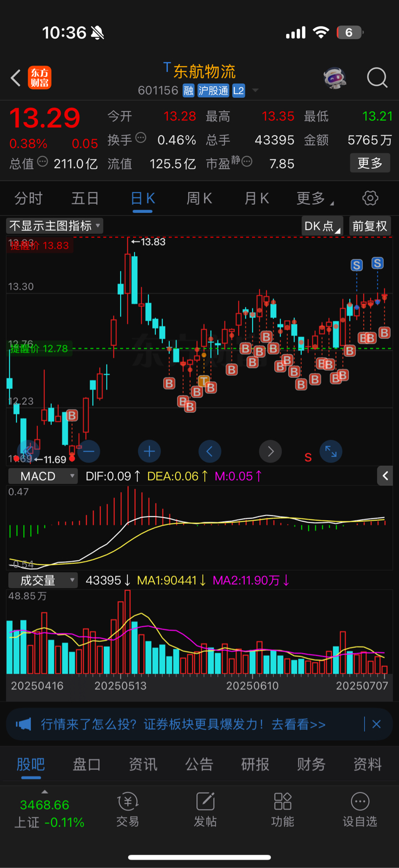The width and height of the screenshot is (399, 868).
Task: Switch to the 资料 tab
Action: pyautogui.click(x=368, y=764)
